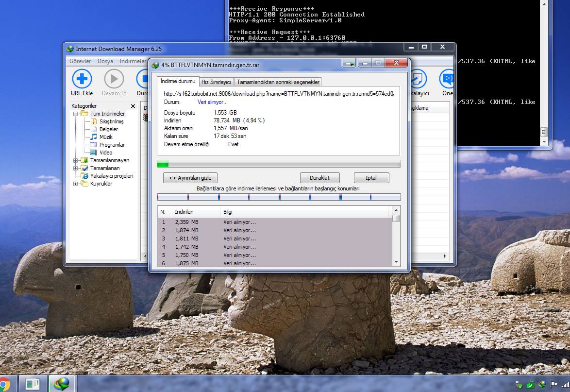Collapse the Tüm İndirmeler tree node
The image size is (570, 392).
[x=76, y=114]
